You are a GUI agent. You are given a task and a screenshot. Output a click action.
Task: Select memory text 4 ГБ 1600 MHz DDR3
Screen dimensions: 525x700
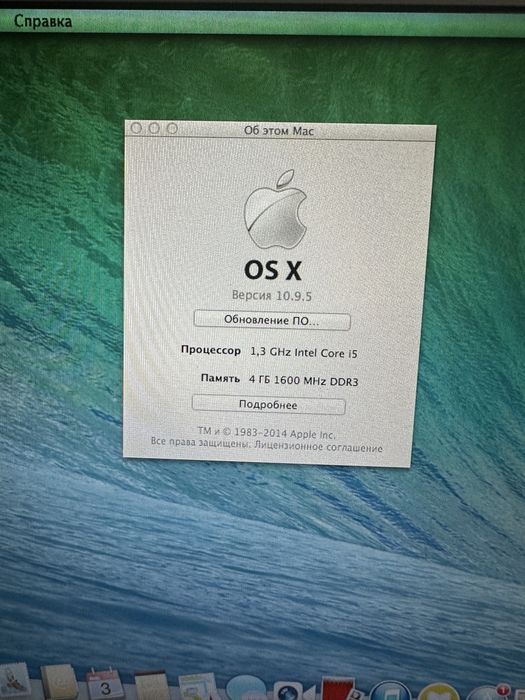tap(304, 381)
